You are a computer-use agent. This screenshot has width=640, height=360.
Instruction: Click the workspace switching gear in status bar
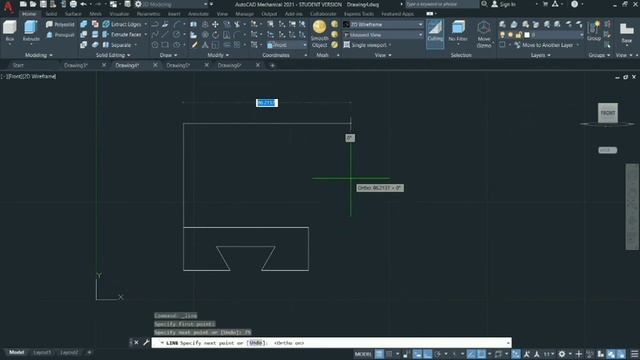coord(562,354)
